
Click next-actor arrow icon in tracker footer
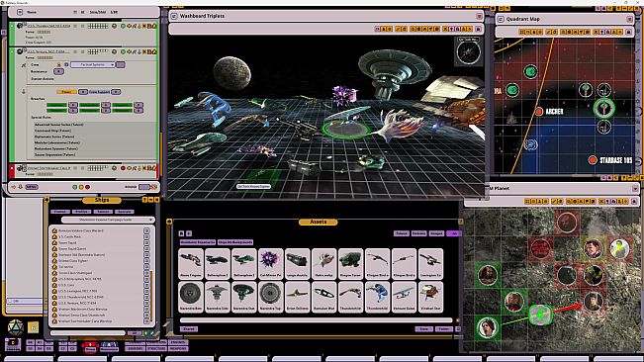coord(14,187)
